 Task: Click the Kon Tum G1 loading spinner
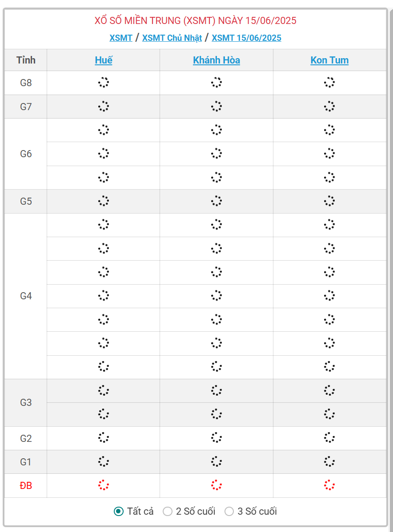point(329,461)
